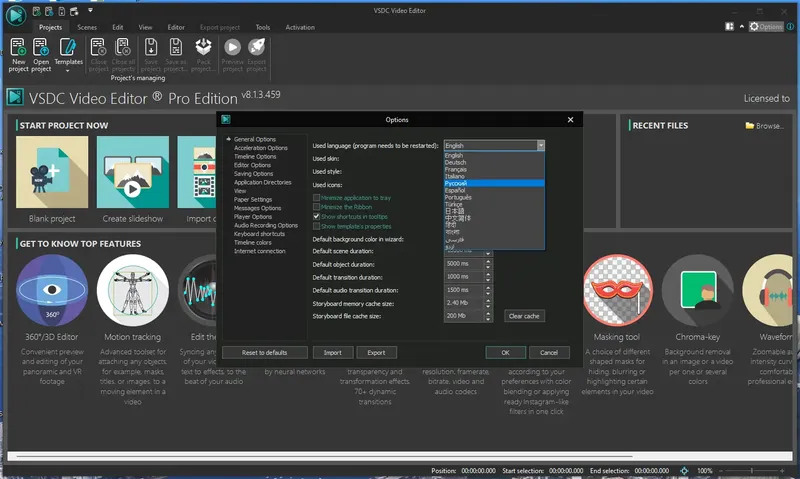The height and width of the screenshot is (479, 800).
Task: Select Acceleration Options in options tree
Action: (x=261, y=148)
